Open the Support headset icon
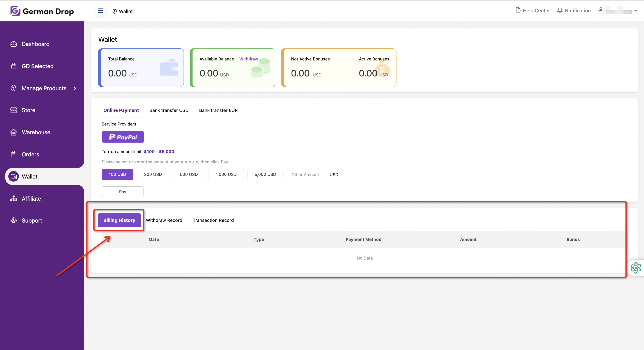Image resolution: width=644 pixels, height=350 pixels. pos(14,220)
